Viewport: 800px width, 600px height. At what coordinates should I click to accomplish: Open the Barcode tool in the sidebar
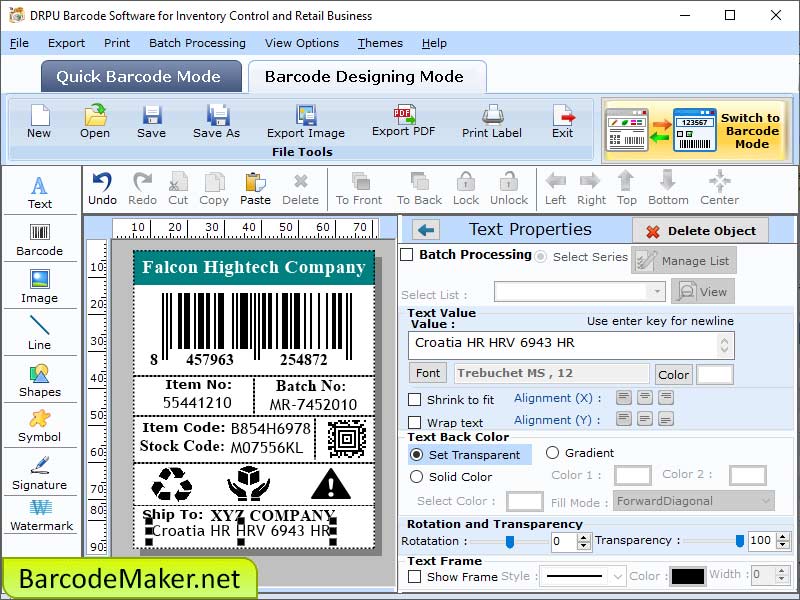(x=40, y=240)
